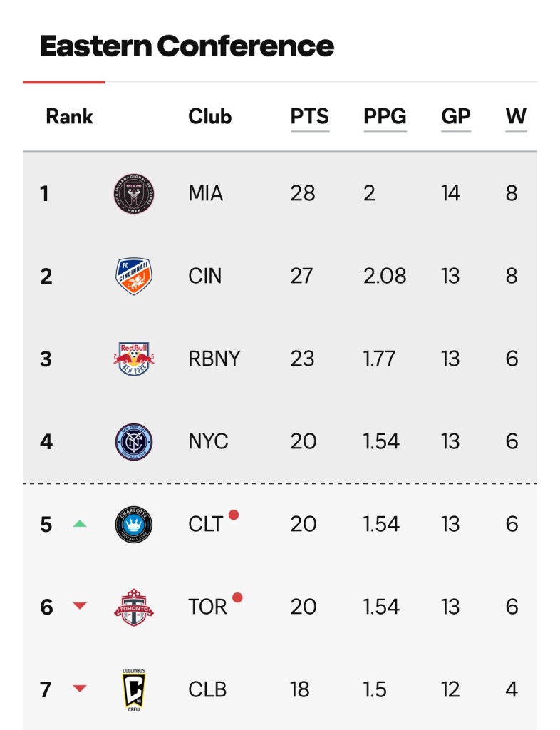560x730 pixels.
Task: Click Columbus's red down-arrow rank indicator
Action: (80, 689)
